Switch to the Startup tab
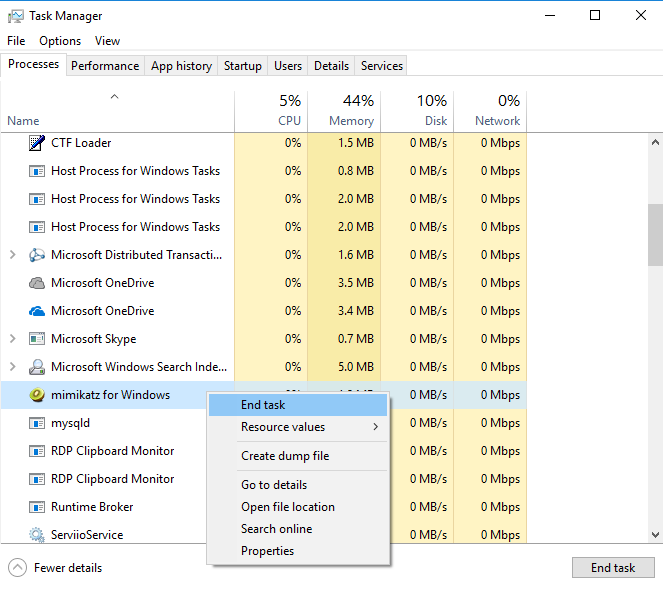663x591 pixels. [243, 66]
